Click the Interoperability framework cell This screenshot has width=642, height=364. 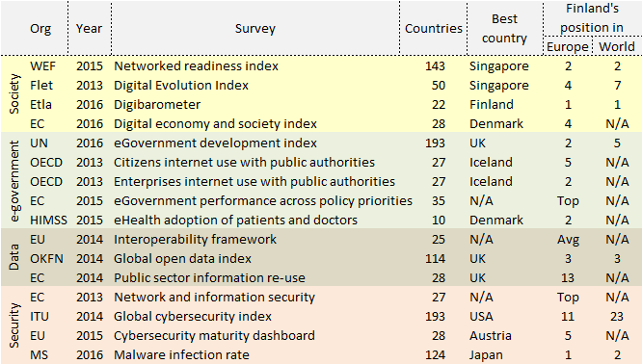click(x=195, y=240)
